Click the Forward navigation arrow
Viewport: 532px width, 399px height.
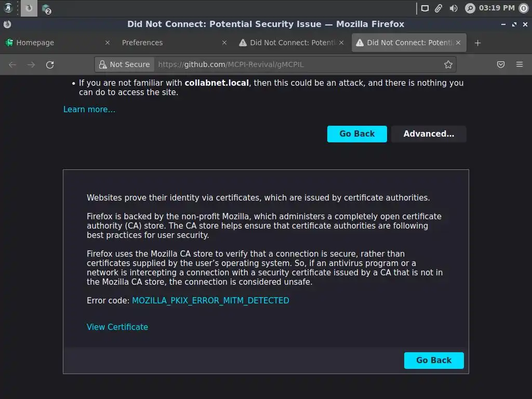point(31,64)
